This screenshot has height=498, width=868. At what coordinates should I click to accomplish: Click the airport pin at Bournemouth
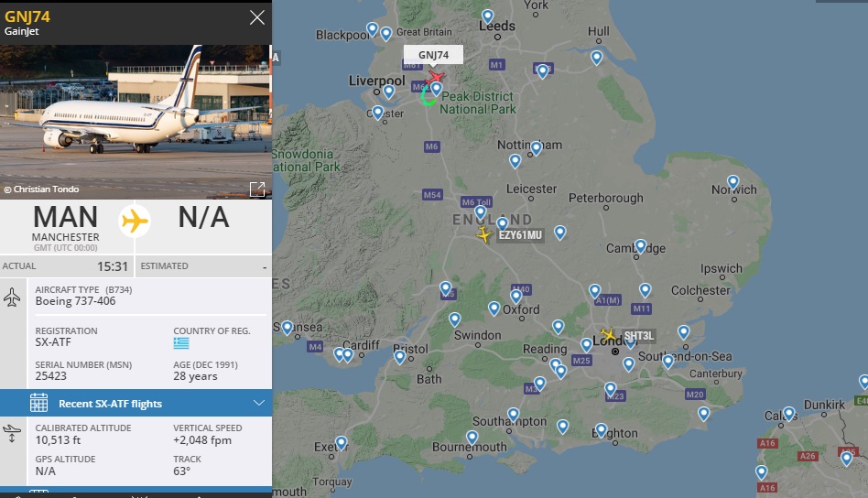coord(472,437)
